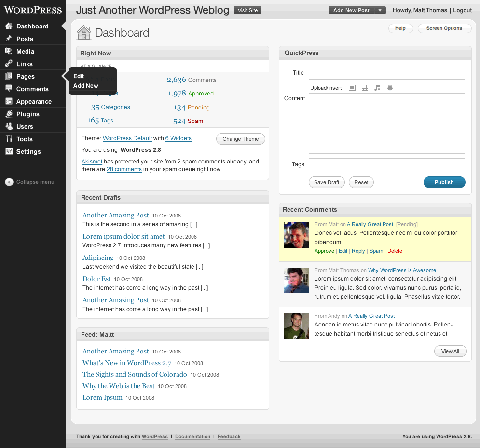This screenshot has width=480, height=448.
Task: Select Add New in Pages flyout
Action: coord(86,86)
